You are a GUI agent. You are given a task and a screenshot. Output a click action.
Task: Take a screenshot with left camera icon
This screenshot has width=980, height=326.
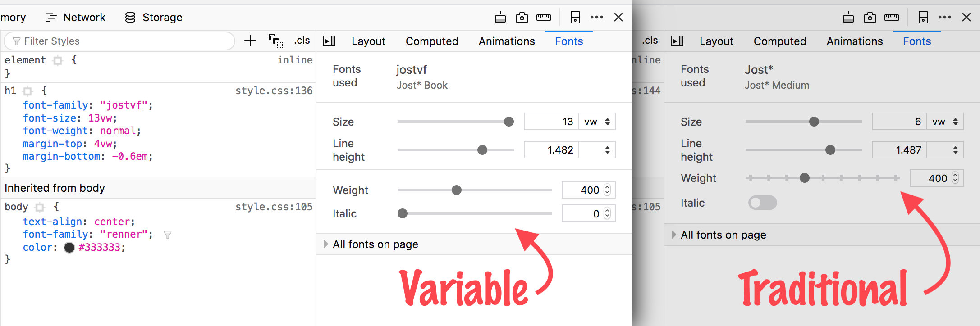point(522,18)
